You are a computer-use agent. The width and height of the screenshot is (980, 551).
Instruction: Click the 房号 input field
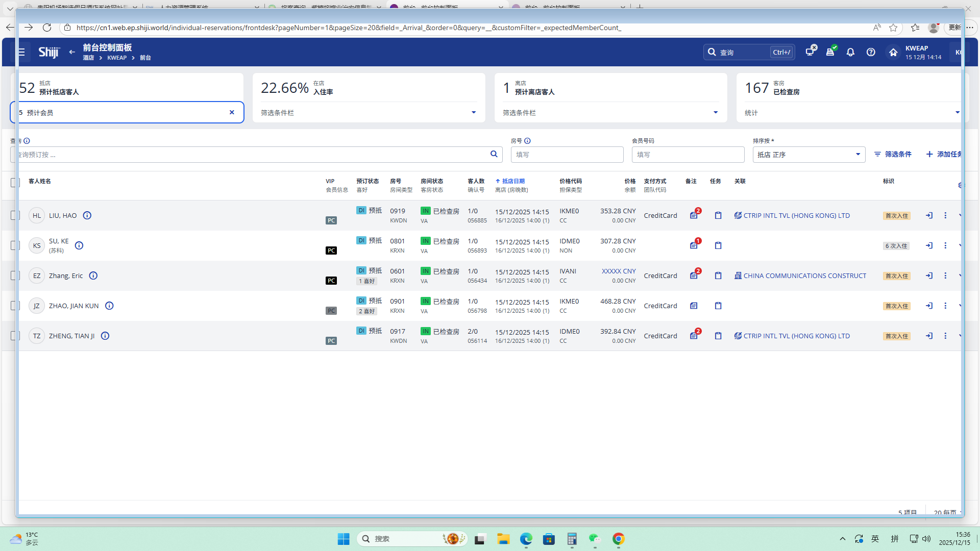(567, 155)
